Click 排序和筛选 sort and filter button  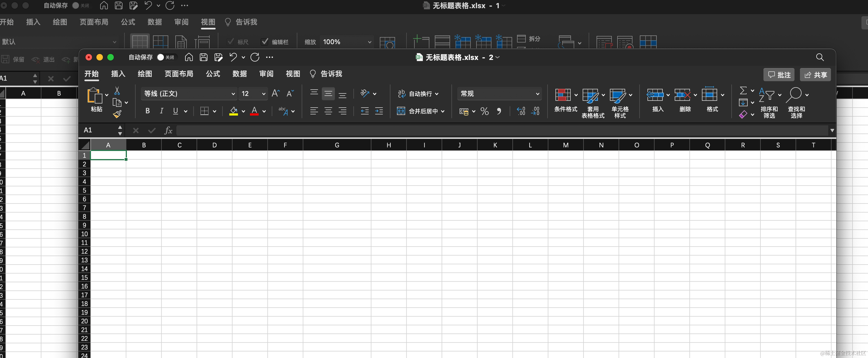(x=769, y=103)
